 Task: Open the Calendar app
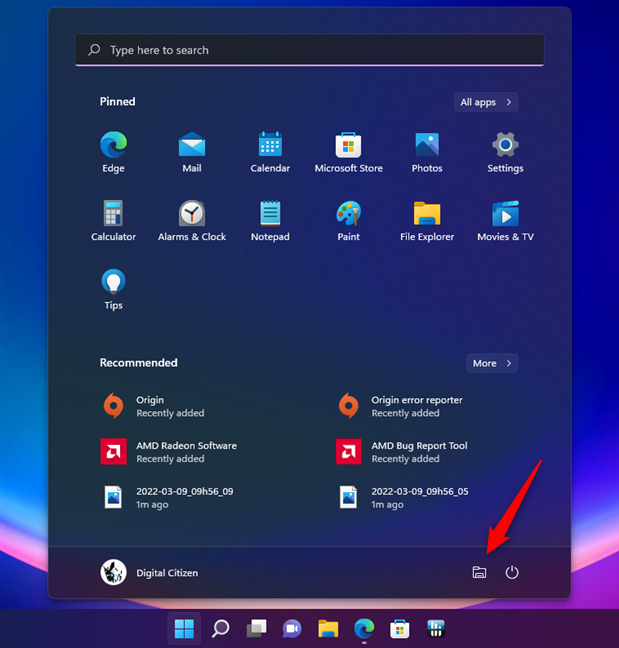pos(270,152)
